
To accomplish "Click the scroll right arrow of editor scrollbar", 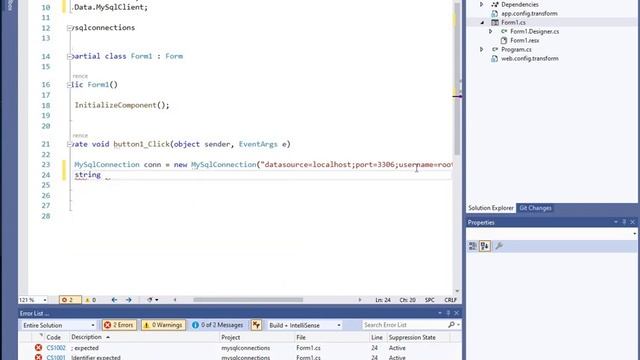I will tap(360, 300).
